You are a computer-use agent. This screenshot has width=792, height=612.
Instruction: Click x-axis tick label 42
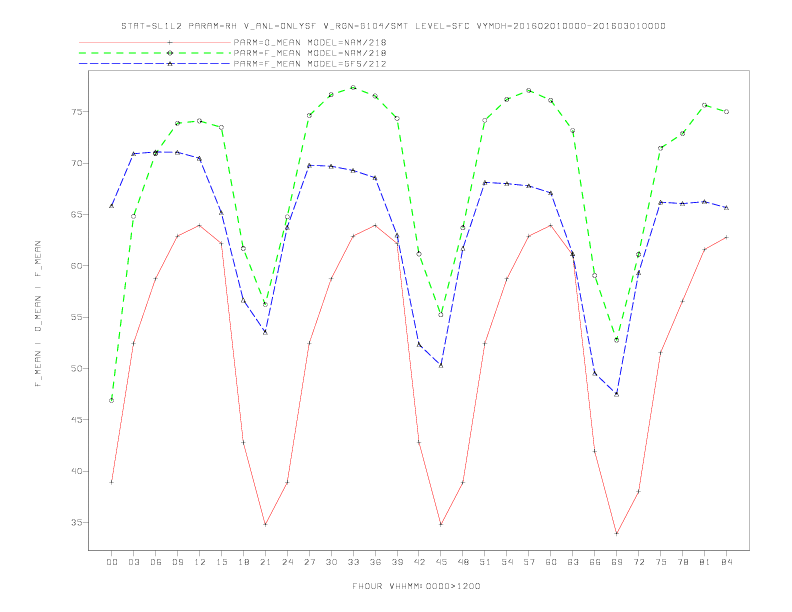tap(419, 562)
